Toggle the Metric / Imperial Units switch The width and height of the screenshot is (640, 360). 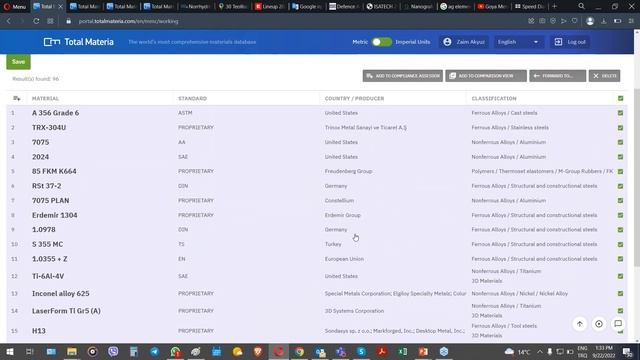[382, 42]
